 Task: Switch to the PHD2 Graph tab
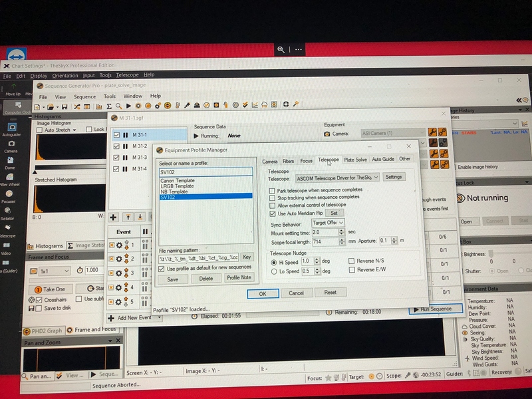coord(43,331)
